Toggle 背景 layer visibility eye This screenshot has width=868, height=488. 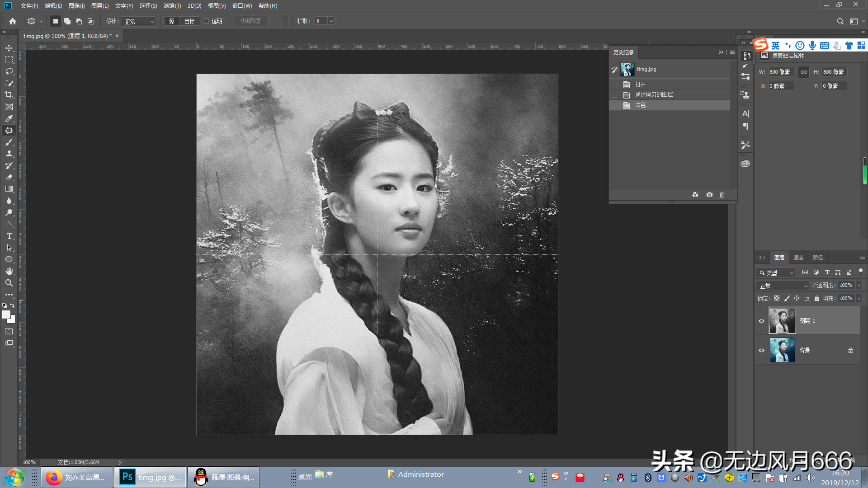761,350
